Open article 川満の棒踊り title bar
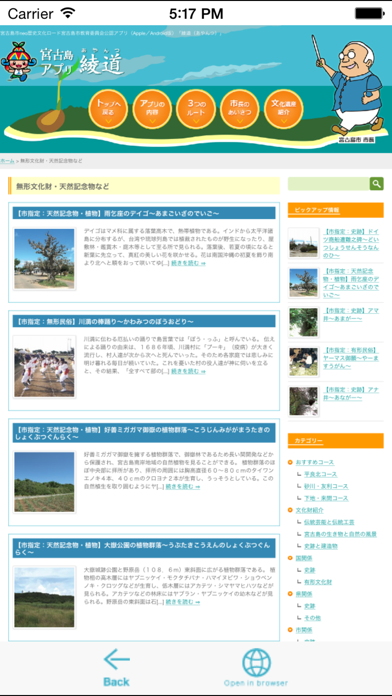The width and height of the screenshot is (392, 696). pos(144,321)
